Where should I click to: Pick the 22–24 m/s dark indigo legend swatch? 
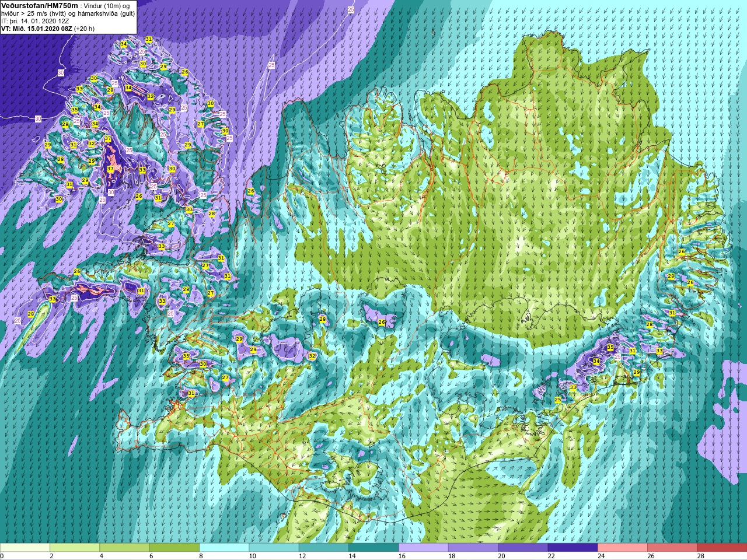click(x=573, y=548)
